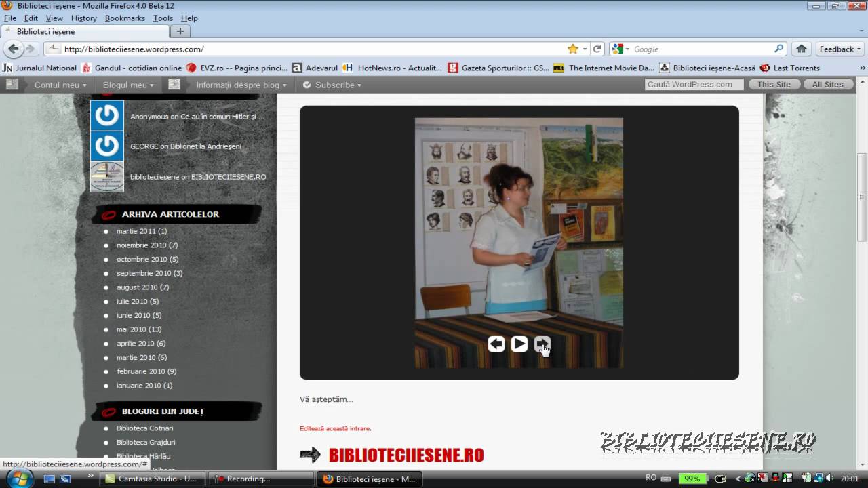
Task: Open the Biblioteci ieșene-Acasă bookmark
Action: tap(707, 68)
